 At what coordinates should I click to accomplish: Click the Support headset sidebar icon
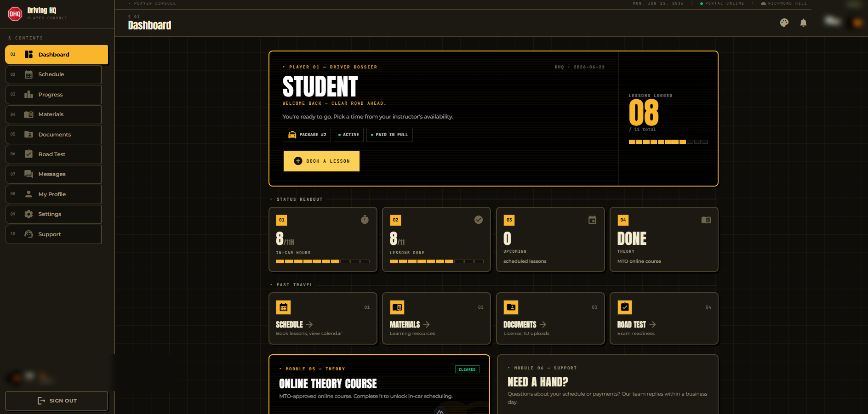click(29, 234)
